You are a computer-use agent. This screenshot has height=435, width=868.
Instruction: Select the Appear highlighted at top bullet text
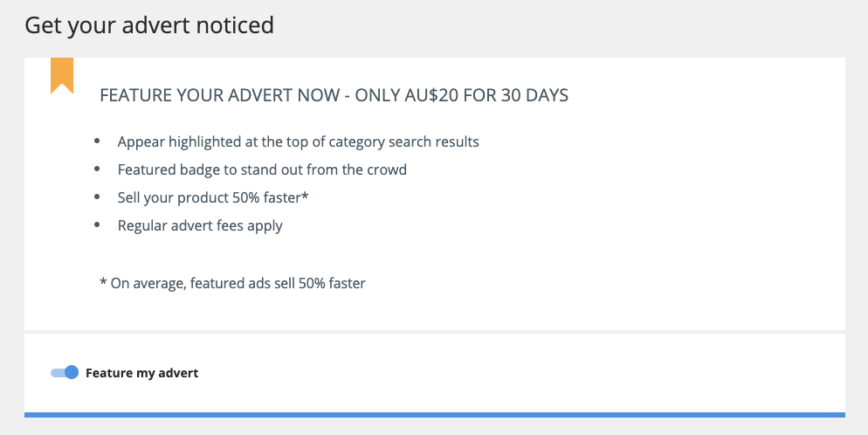pos(299,142)
